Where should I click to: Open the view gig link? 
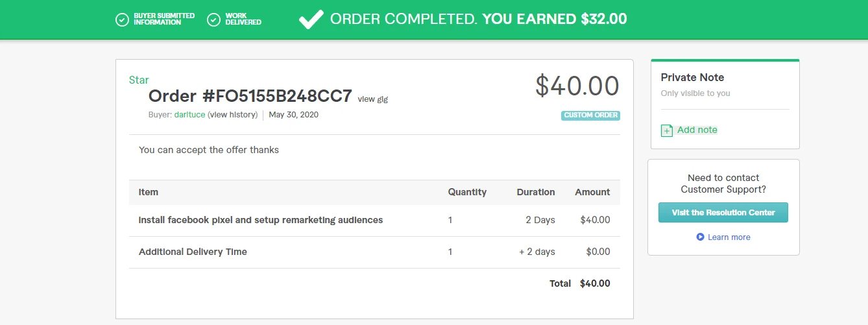(x=372, y=99)
